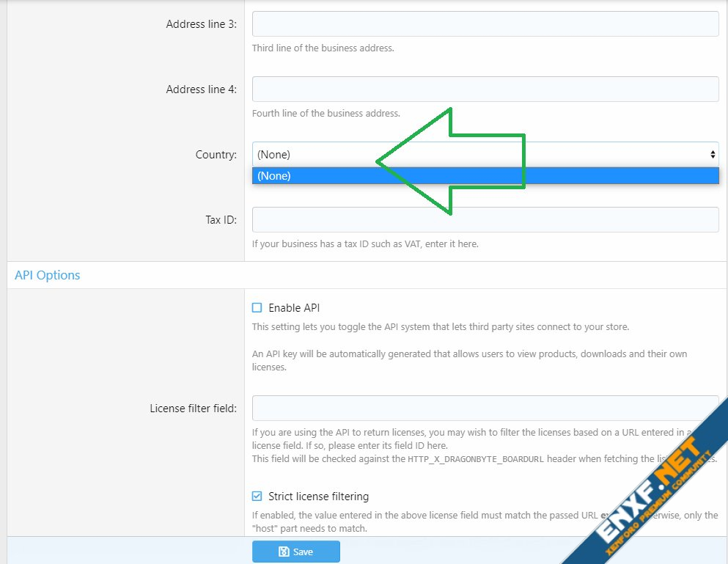
Task: Click the "Strict license filtering" label text
Action: click(x=318, y=497)
